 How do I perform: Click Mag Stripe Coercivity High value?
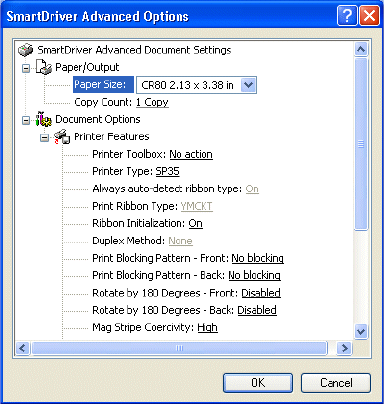pyautogui.click(x=207, y=328)
